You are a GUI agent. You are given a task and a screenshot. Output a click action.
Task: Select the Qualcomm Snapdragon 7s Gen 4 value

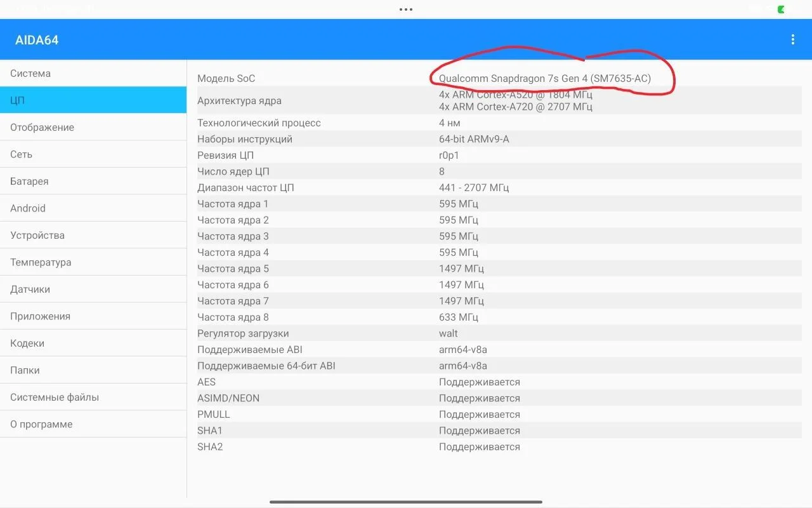pos(545,78)
